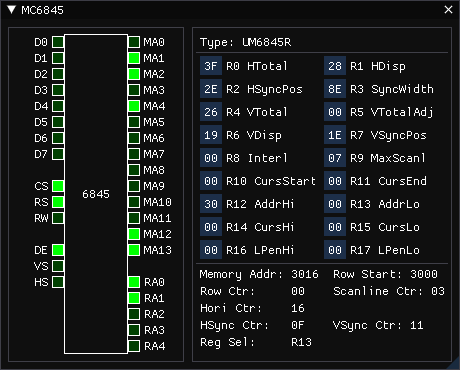The height and width of the screenshot is (370, 460).
Task: Edit the R15 CursLo value field
Action: [335, 227]
